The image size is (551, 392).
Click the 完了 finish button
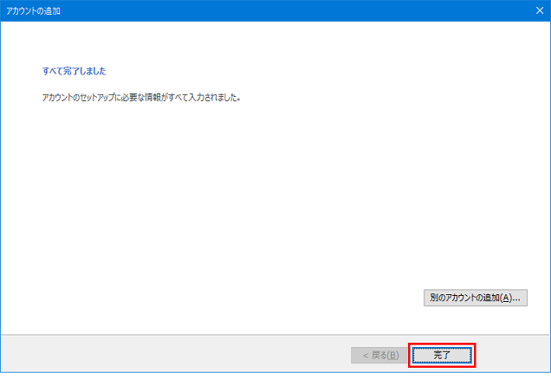[x=442, y=355]
